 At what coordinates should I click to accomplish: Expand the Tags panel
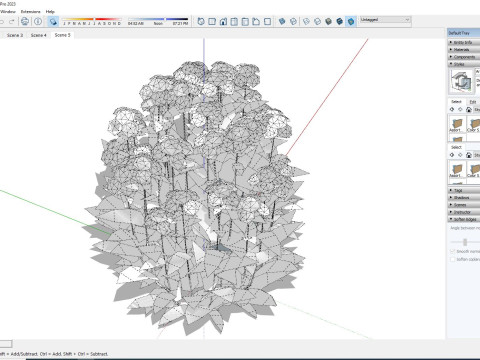464,190
